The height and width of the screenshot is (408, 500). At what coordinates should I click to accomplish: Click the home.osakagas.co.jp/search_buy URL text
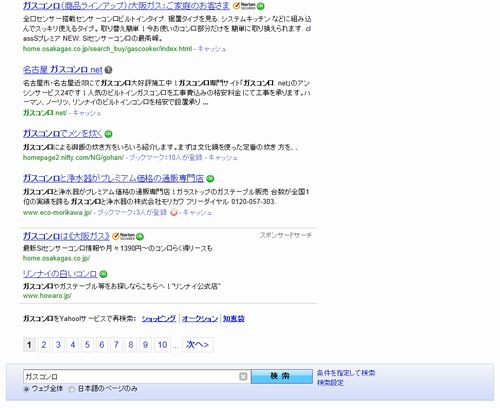pos(107,49)
